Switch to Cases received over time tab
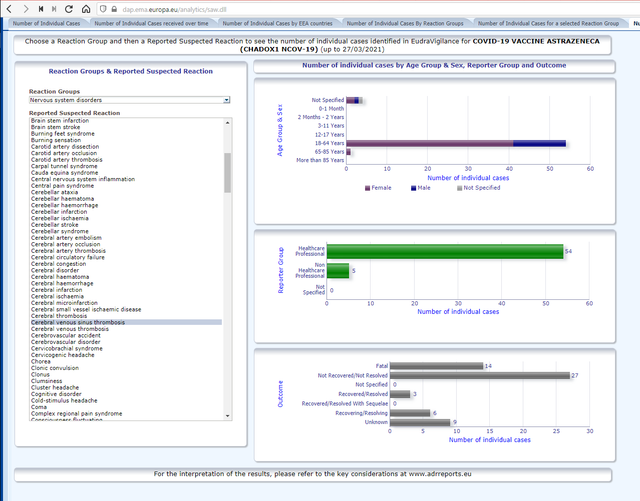Image resolution: width=640 pixels, height=501 pixels. click(x=151, y=23)
